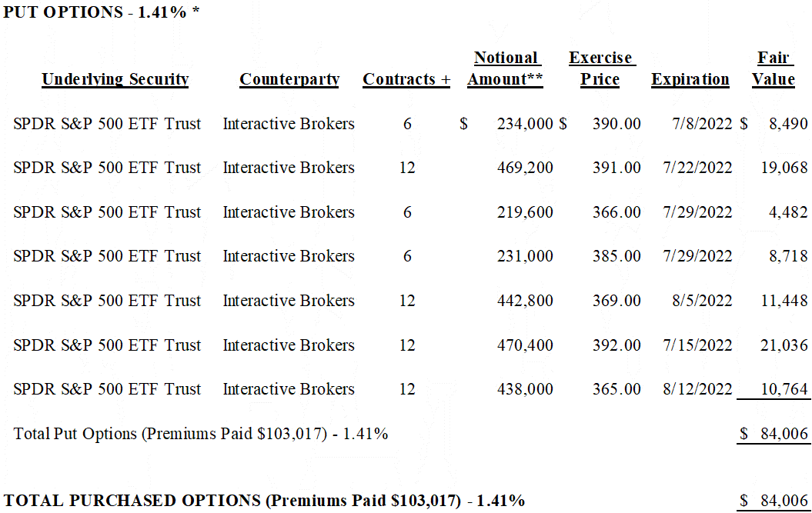
Task: Click the 391.00 exercise price
Action: click(x=617, y=168)
